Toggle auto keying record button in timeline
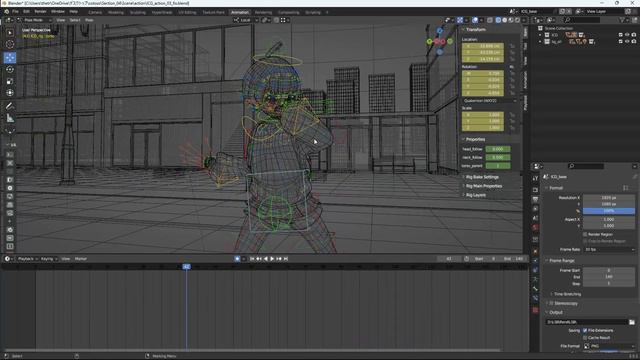Image resolution: width=640 pixels, height=360 pixels. 237,259
